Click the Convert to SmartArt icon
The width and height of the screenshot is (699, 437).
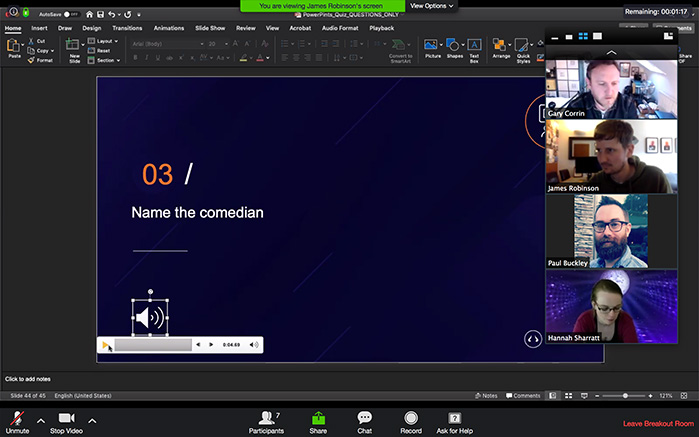pos(399,45)
